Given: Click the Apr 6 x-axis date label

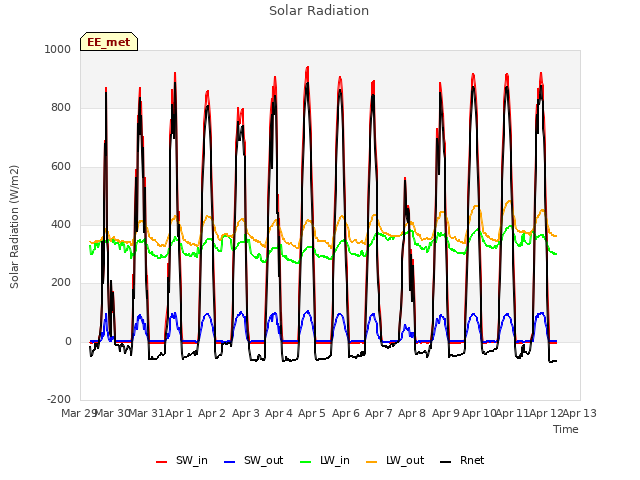Looking at the screenshot, I should (x=346, y=413).
